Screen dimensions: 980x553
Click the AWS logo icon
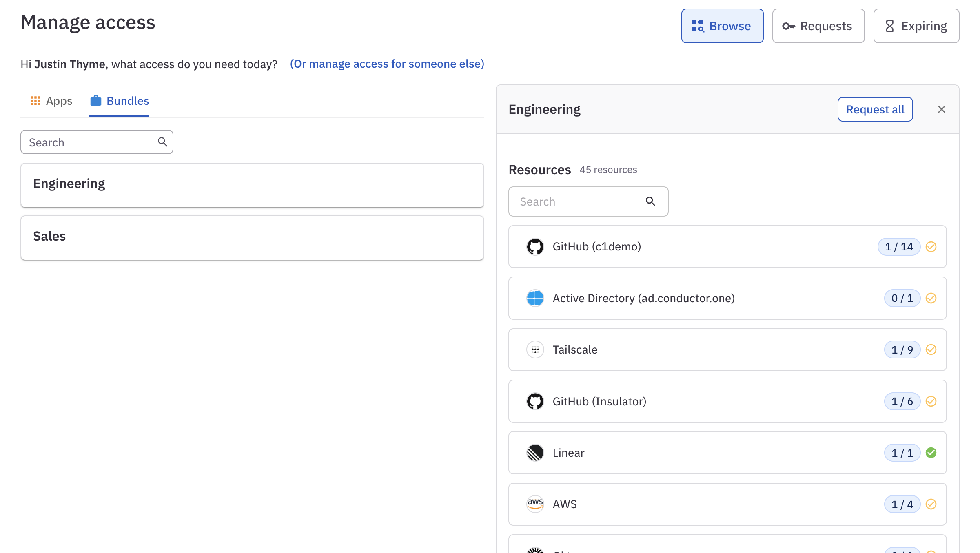[x=535, y=504]
